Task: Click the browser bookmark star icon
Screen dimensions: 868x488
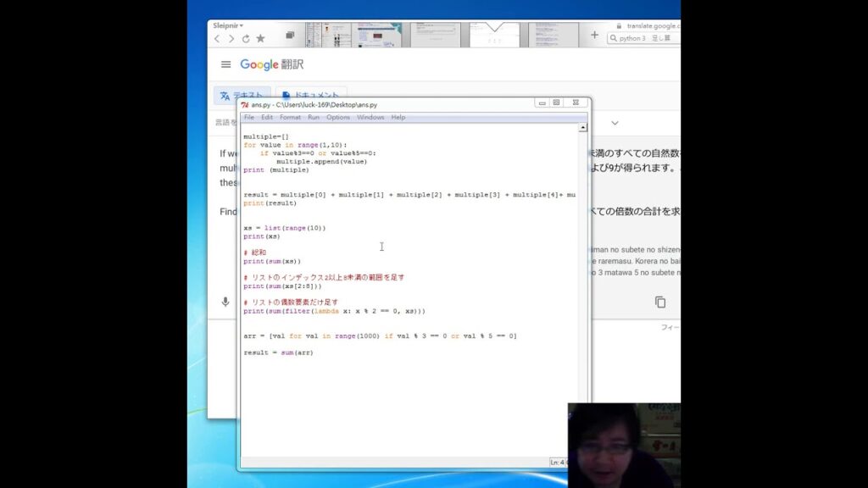Action: [x=260, y=38]
